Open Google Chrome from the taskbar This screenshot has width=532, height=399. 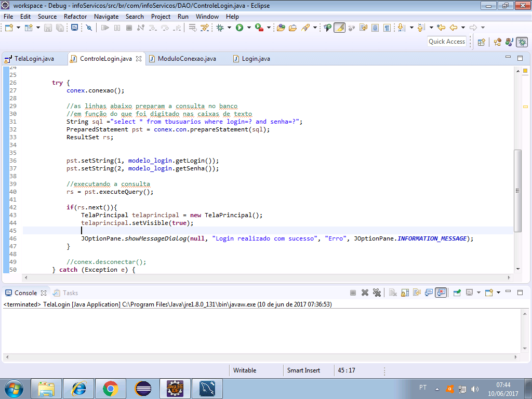pos(110,388)
